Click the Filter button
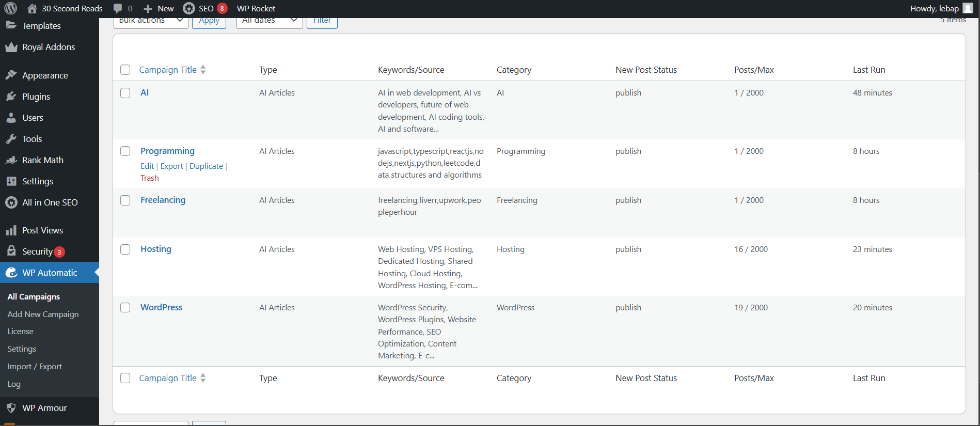The width and height of the screenshot is (980, 426). coord(322,22)
